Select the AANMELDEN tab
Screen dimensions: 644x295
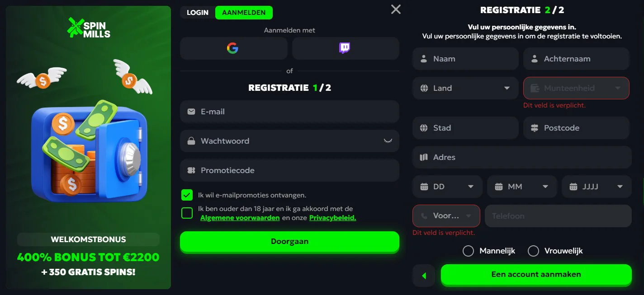244,13
